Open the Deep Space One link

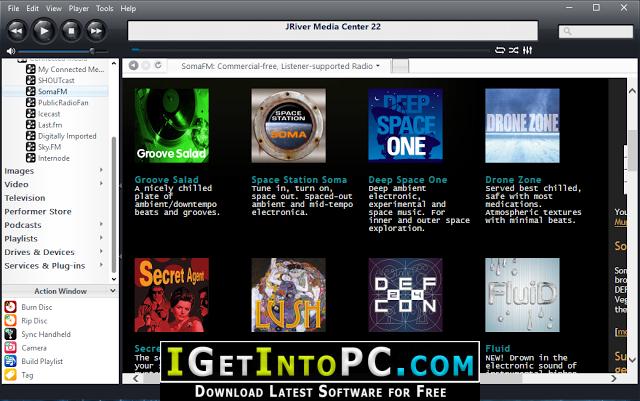pyautogui.click(x=408, y=180)
